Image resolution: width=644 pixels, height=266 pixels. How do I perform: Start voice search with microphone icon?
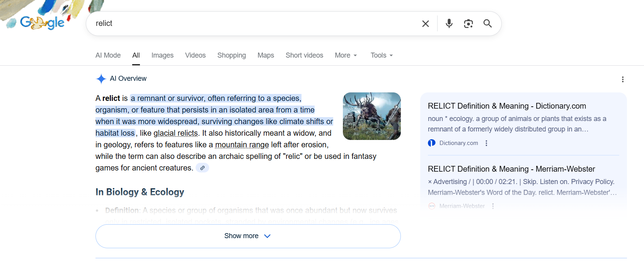(x=449, y=24)
